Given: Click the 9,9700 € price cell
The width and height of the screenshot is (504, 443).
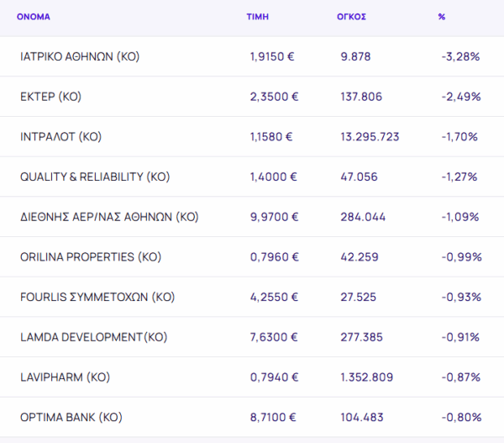Looking at the screenshot, I should pos(274,217).
